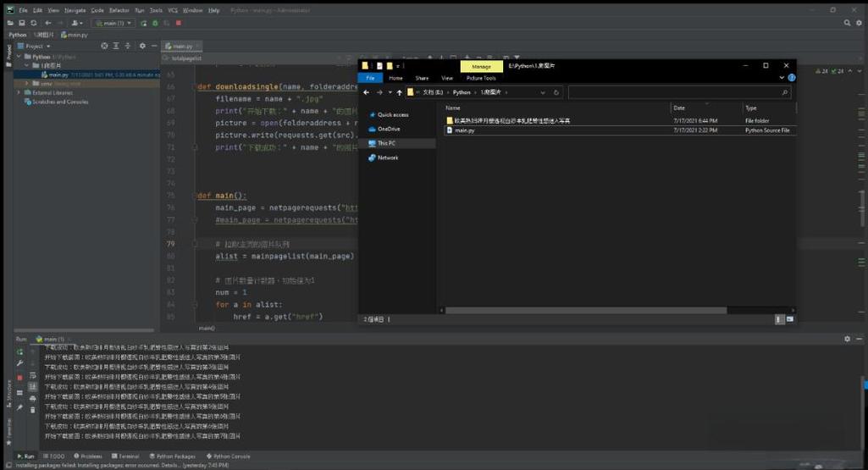The width and height of the screenshot is (868, 470).
Task: Expand the File Explorer ribbon chevron
Action: tap(782, 78)
